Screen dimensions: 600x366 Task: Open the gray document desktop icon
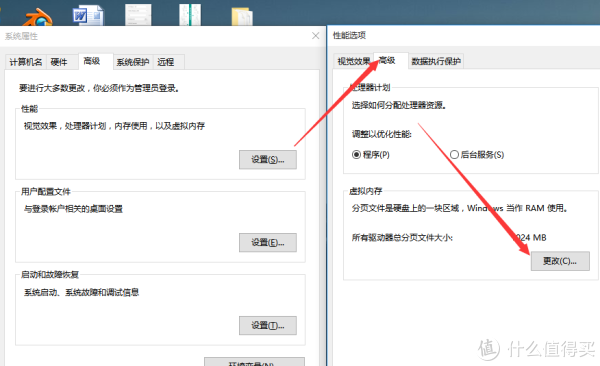(138, 15)
